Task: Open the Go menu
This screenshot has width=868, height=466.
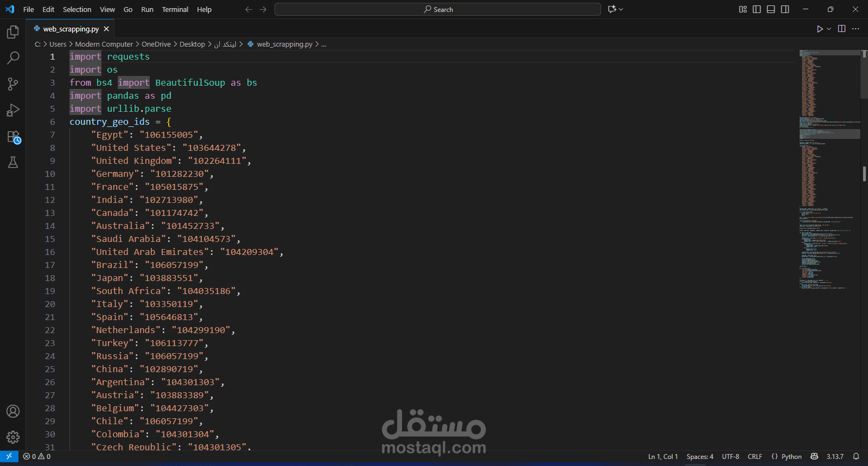Action: 128,9
